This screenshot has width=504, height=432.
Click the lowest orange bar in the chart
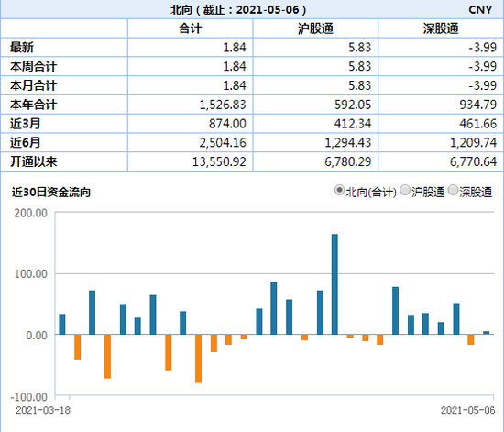click(198, 359)
